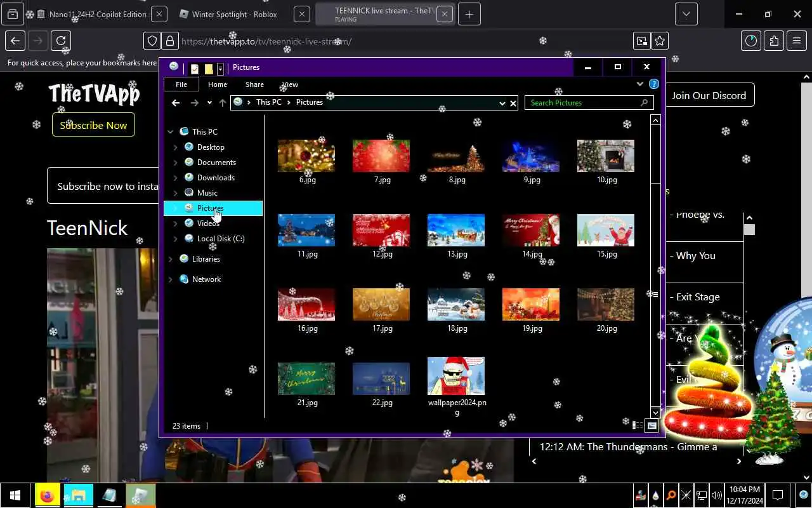This screenshot has width=812, height=508.
Task: Click TheTVApp logo link
Action: pos(94,94)
